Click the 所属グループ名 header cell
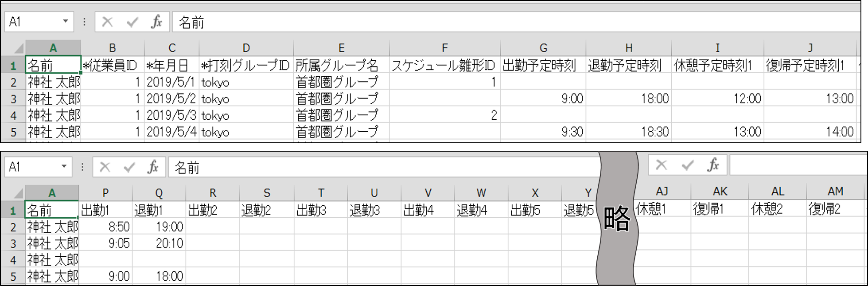Viewport: 868px width, 286px height. [x=342, y=65]
